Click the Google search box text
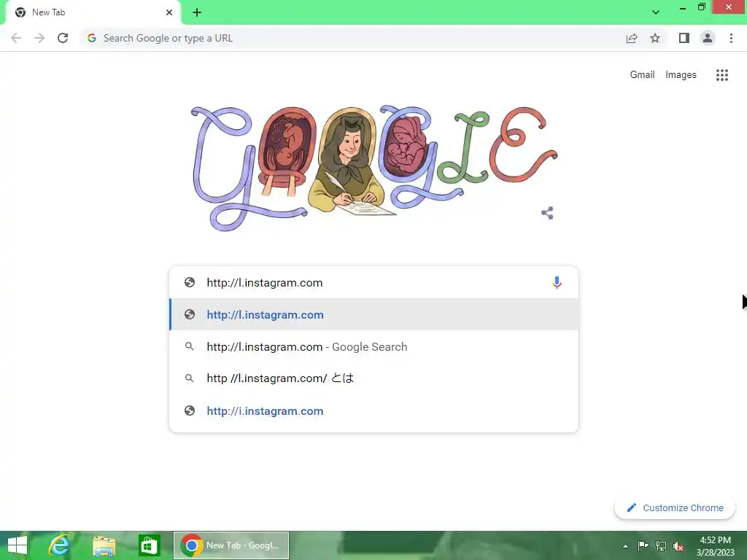 pyautogui.click(x=264, y=283)
